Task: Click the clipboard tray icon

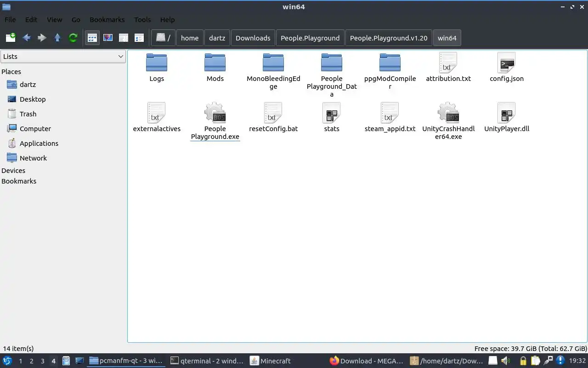Action: 535,361
